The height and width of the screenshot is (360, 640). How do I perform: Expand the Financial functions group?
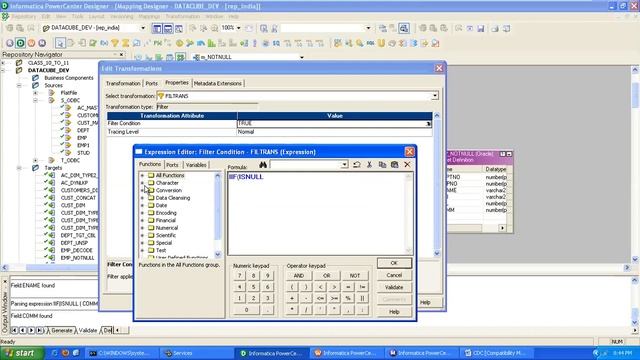point(142,220)
